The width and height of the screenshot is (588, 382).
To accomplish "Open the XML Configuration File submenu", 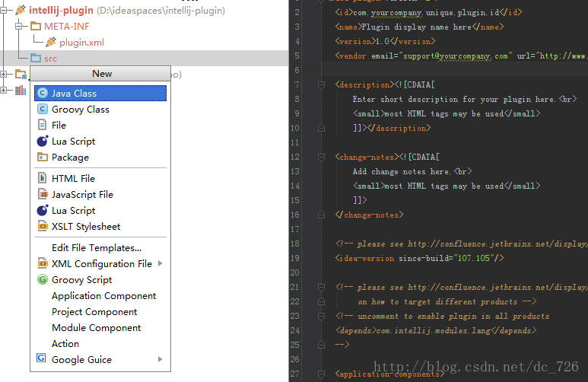I will (102, 264).
